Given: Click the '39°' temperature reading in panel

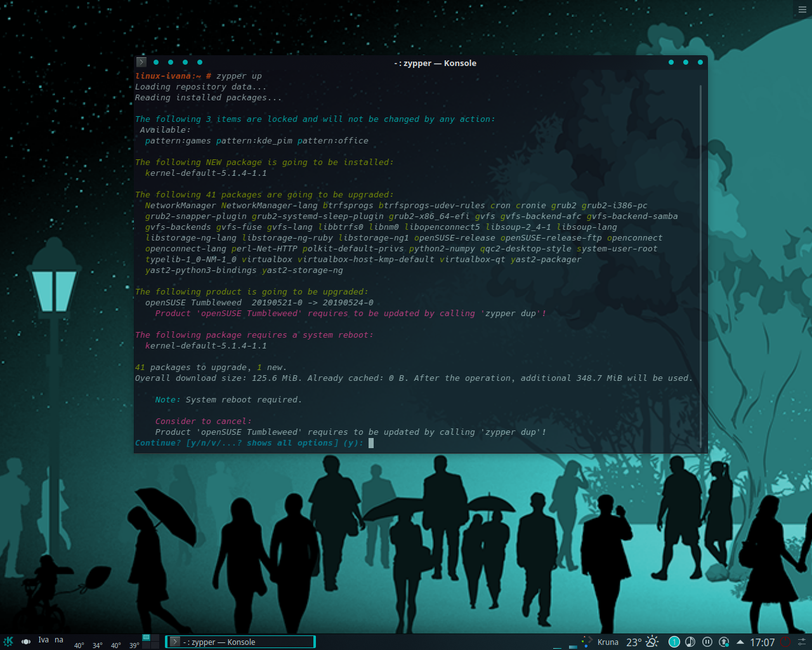Looking at the screenshot, I should coord(134,646).
